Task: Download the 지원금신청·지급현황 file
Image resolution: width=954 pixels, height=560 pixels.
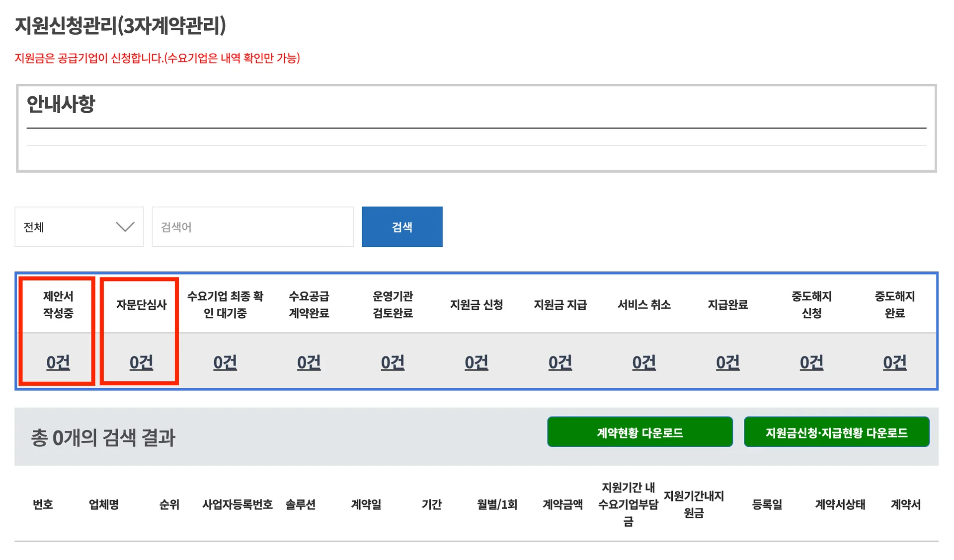Action: pyautogui.click(x=836, y=431)
